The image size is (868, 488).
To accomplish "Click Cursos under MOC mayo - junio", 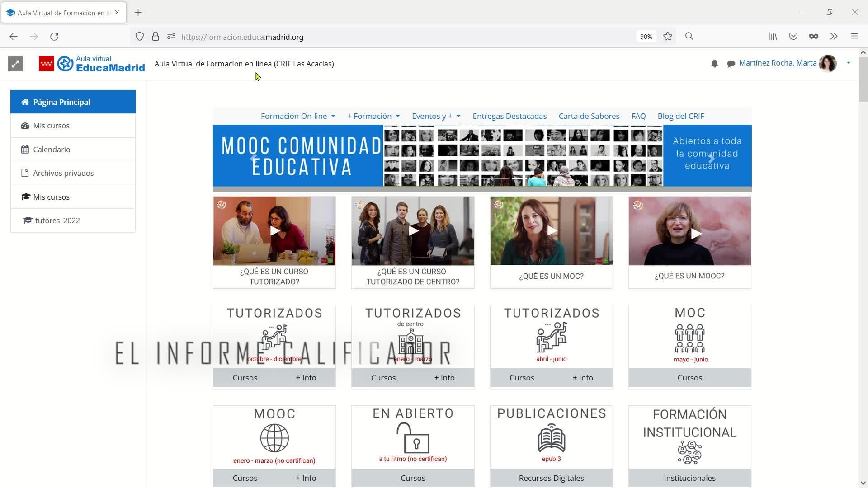I will pos(689,378).
